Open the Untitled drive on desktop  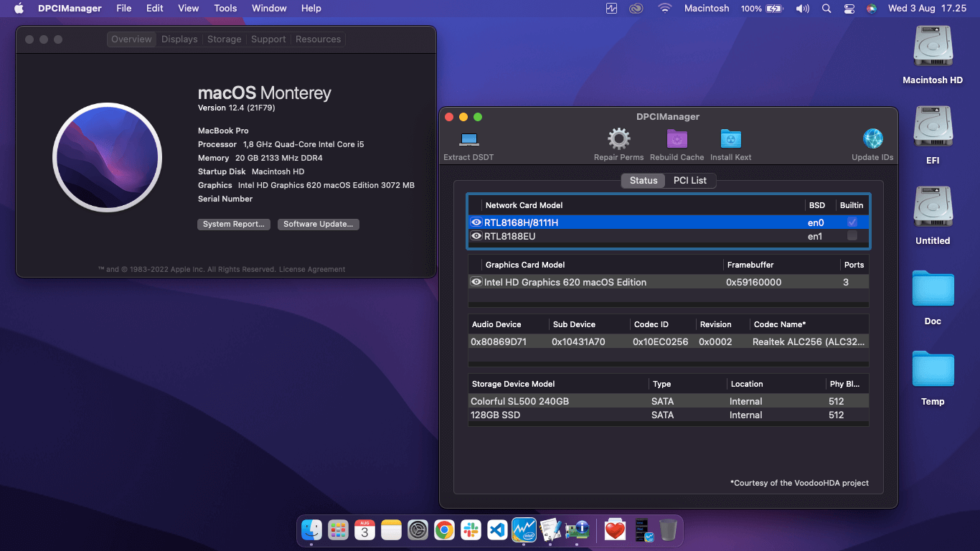(x=933, y=208)
